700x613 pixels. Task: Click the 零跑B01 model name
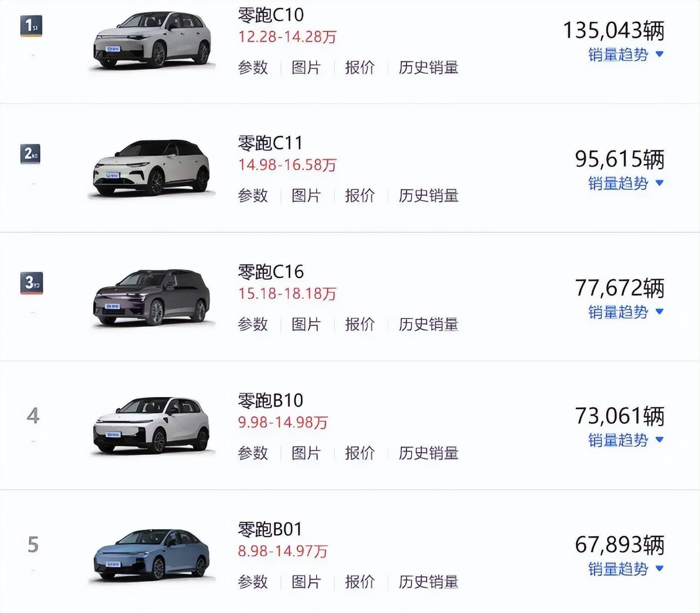point(270,529)
